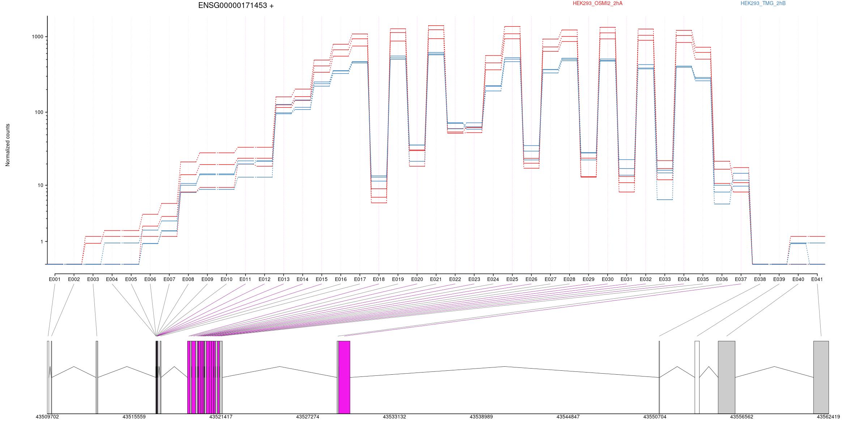Click exon label E017

pyautogui.click(x=360, y=279)
